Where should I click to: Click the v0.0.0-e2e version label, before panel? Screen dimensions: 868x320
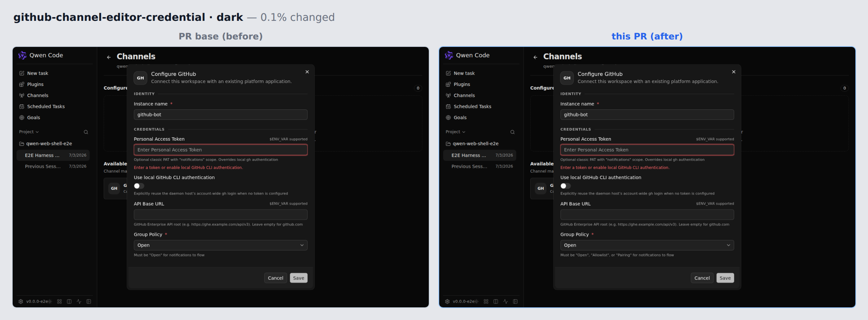pyautogui.click(x=37, y=301)
